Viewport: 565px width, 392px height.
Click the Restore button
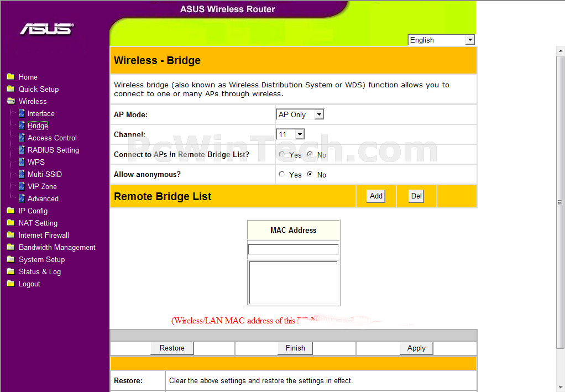tap(172, 348)
